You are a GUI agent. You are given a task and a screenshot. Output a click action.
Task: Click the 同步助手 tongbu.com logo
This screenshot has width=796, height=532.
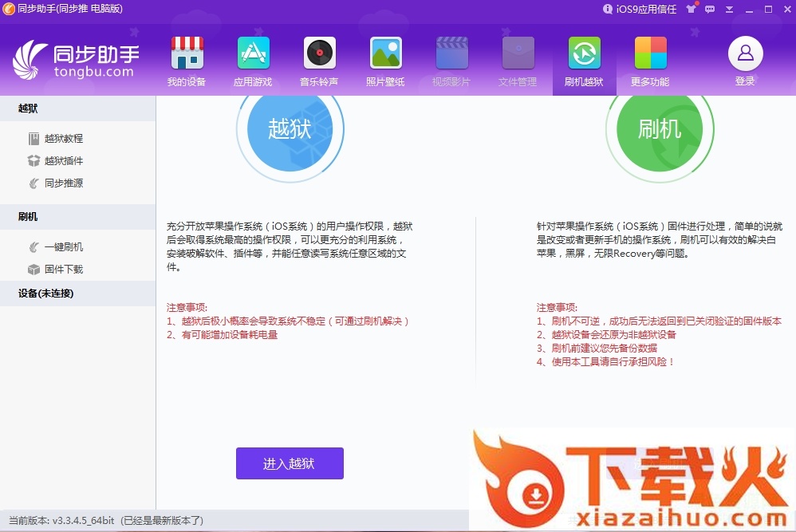pos(76,60)
